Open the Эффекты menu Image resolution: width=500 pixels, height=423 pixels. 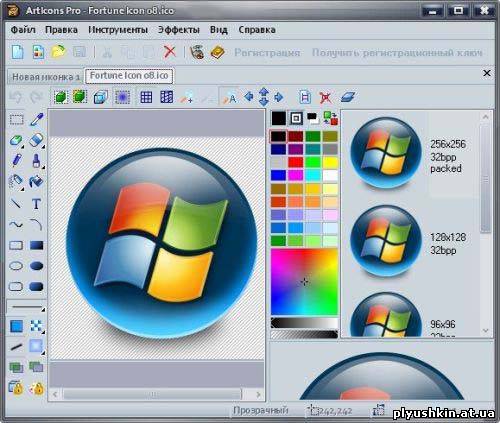click(x=179, y=30)
